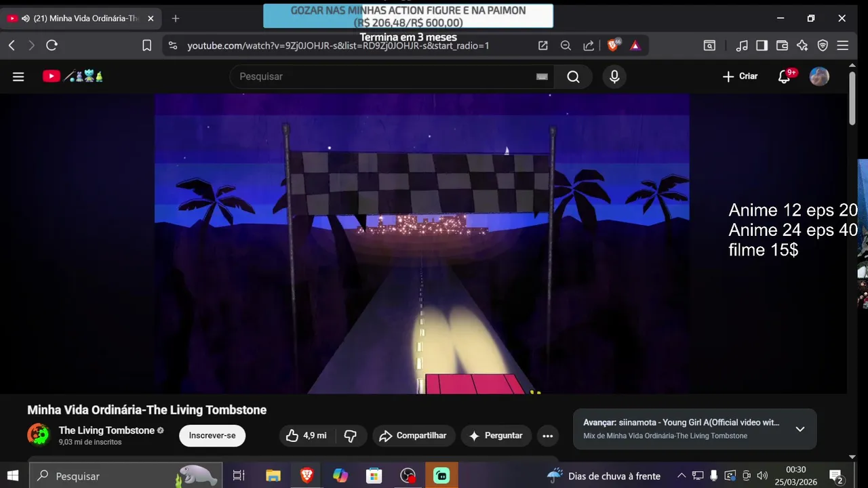Show hidden system tray icons
Screen dimensions: 868x488
click(682, 476)
